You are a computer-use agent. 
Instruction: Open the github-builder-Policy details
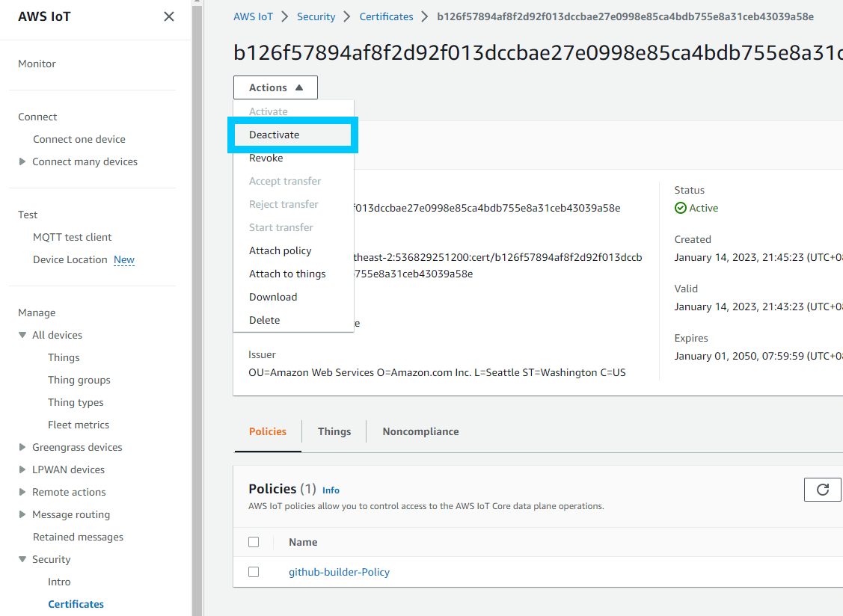pyautogui.click(x=339, y=572)
